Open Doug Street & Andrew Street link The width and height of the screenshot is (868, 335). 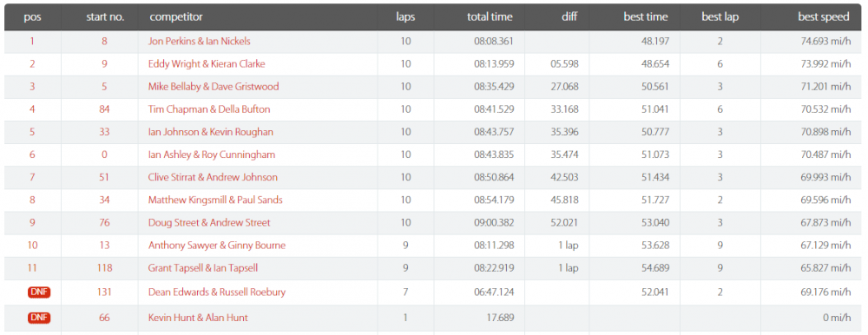pyautogui.click(x=209, y=223)
